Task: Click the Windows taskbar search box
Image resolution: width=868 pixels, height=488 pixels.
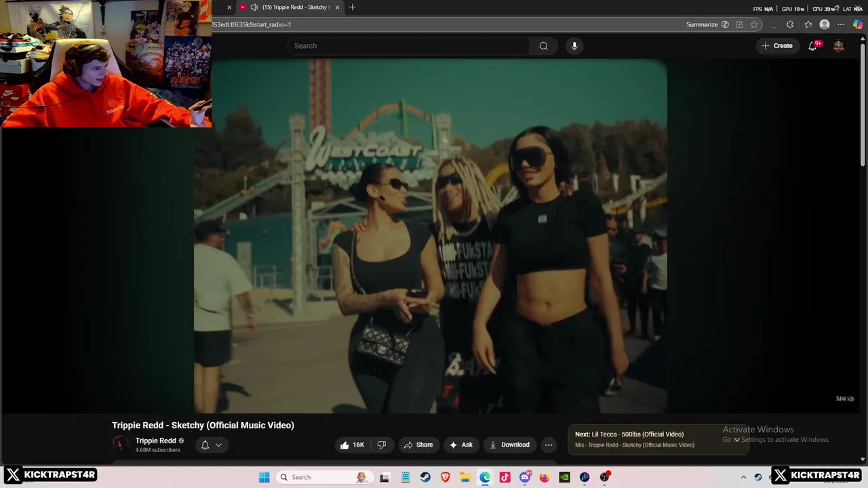Action: point(324,477)
